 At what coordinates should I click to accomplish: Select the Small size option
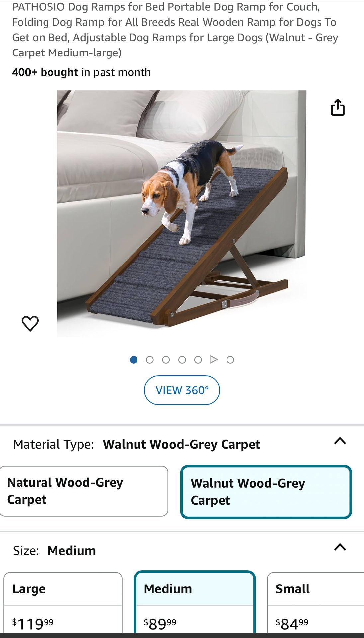click(x=316, y=602)
